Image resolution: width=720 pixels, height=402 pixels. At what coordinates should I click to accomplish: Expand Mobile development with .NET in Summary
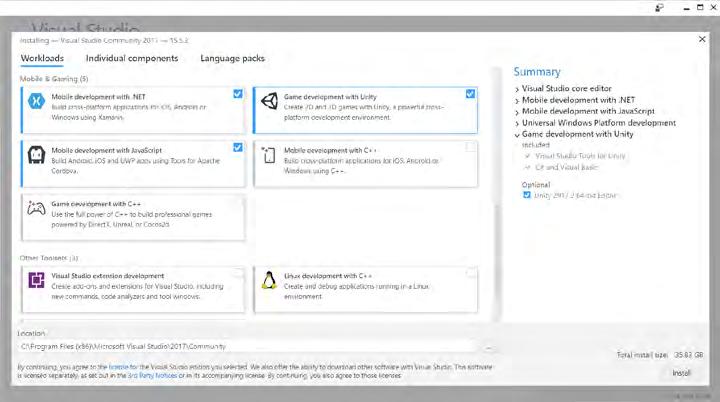point(517,101)
